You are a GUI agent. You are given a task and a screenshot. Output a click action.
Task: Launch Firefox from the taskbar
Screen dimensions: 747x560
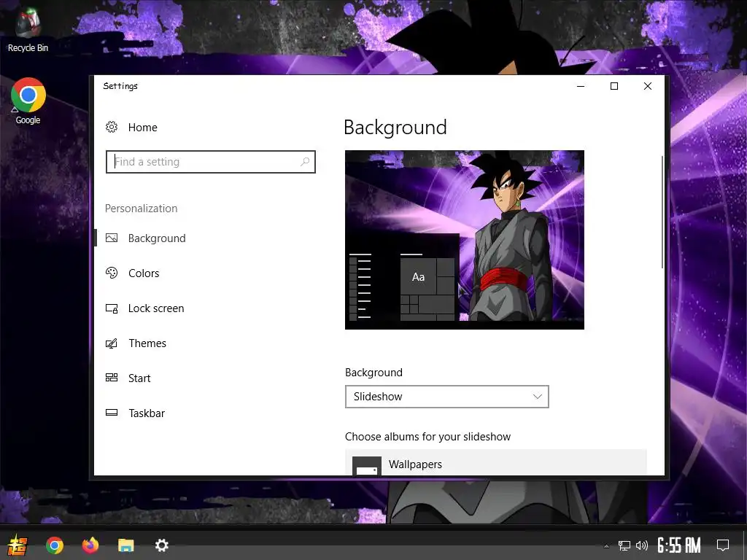pyautogui.click(x=90, y=545)
